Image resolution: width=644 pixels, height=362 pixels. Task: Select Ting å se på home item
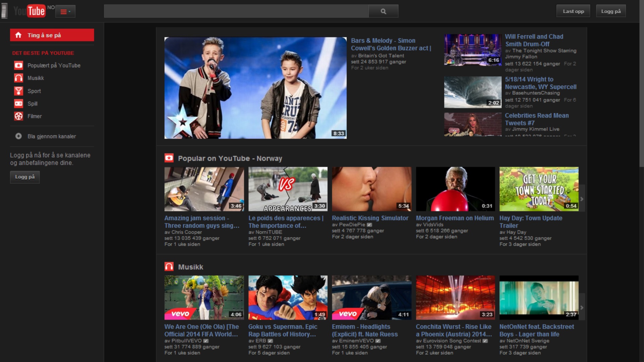tap(52, 35)
